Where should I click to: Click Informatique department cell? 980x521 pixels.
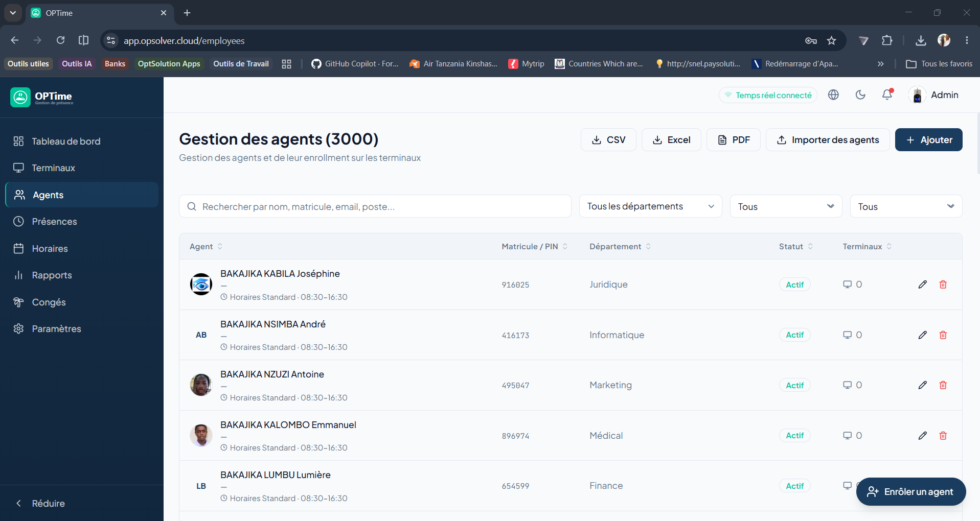617,335
